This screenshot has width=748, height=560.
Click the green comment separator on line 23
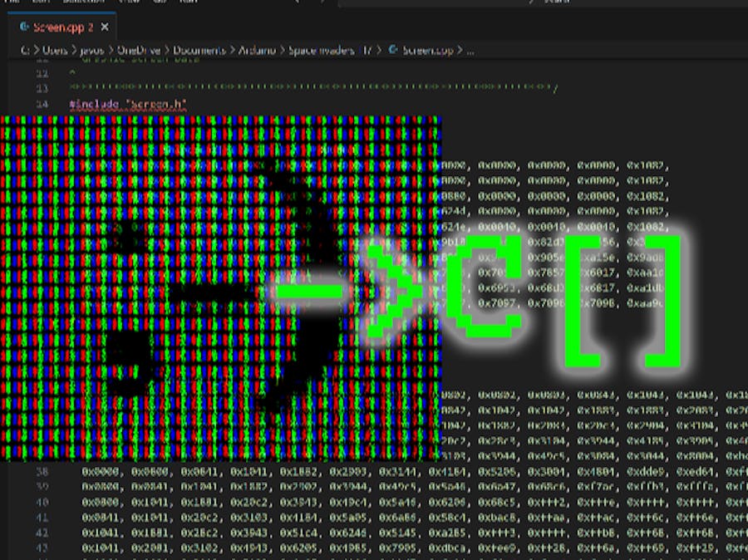313,87
